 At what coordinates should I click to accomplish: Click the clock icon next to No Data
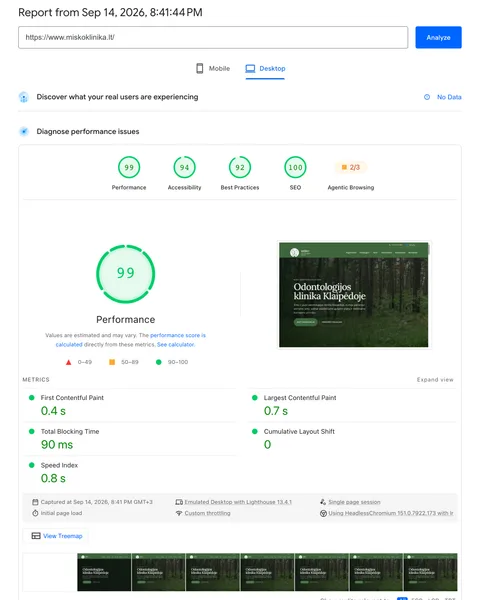click(x=427, y=97)
